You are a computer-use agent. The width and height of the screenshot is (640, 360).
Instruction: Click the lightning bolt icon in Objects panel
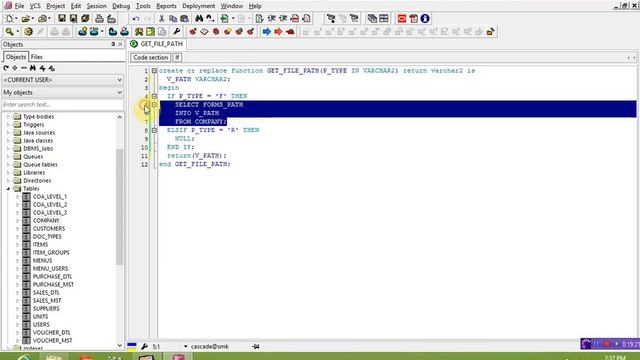click(42, 68)
